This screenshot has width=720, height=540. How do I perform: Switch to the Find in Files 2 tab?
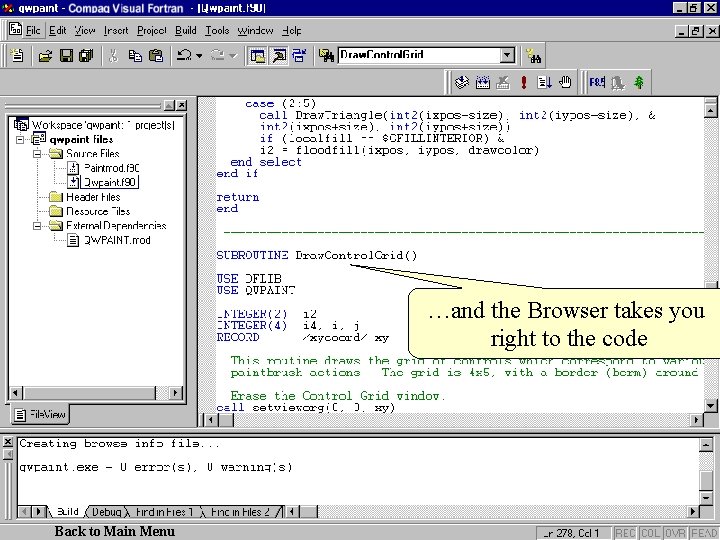click(x=239, y=512)
